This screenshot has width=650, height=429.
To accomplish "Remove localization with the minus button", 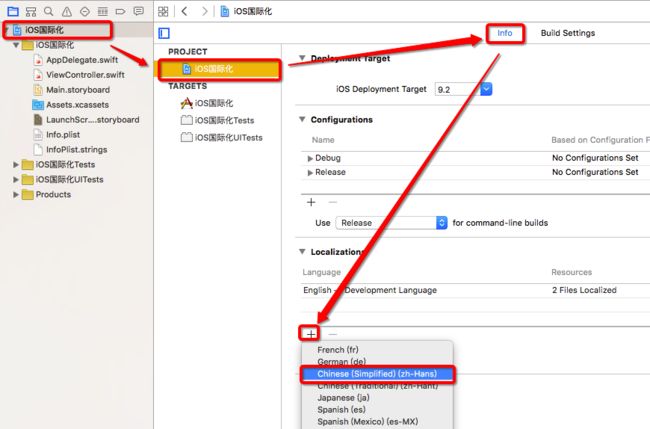I will tap(332, 334).
